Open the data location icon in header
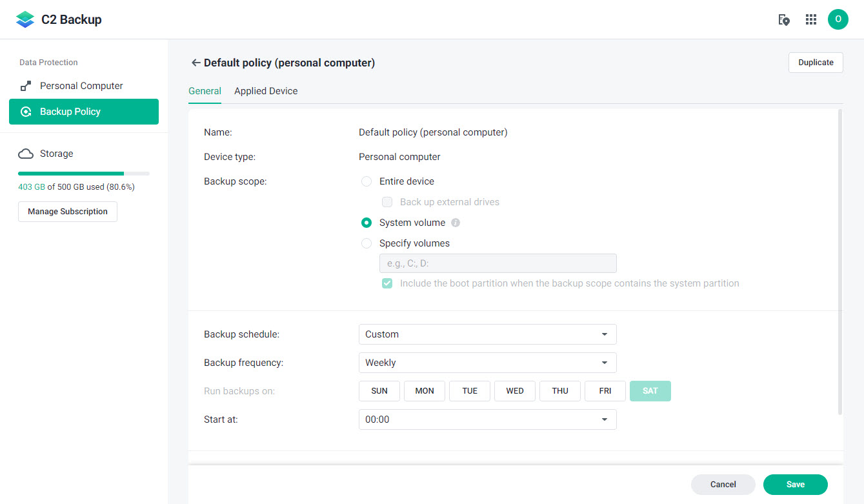864x504 pixels. (784, 19)
